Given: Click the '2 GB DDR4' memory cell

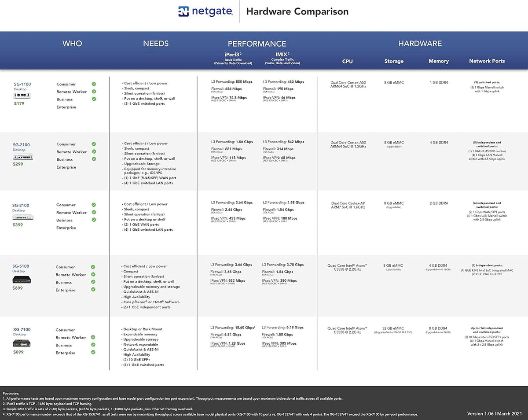Looking at the screenshot, I should (439, 203).
